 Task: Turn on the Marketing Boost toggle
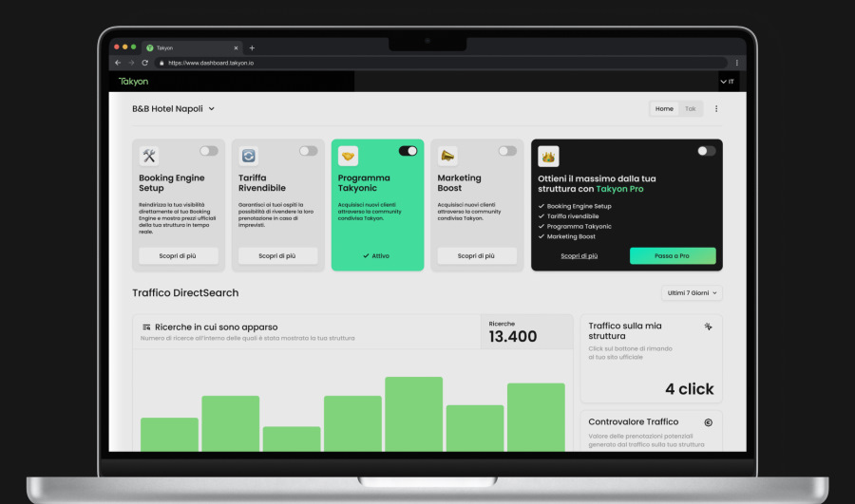click(507, 151)
